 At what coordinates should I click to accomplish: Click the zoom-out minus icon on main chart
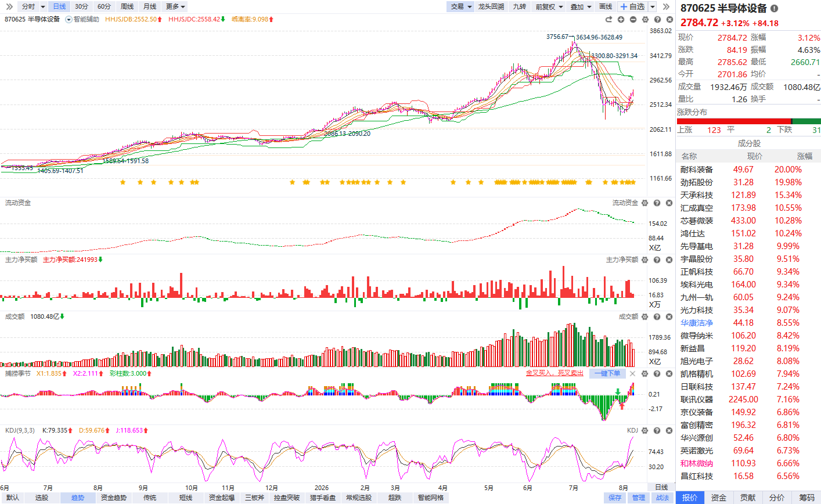[x=633, y=19]
